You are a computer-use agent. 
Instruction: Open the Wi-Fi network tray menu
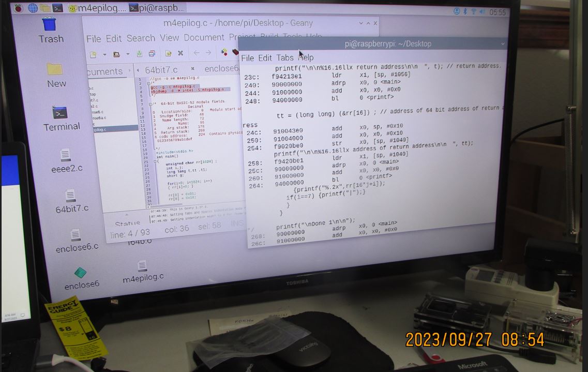coord(474,11)
